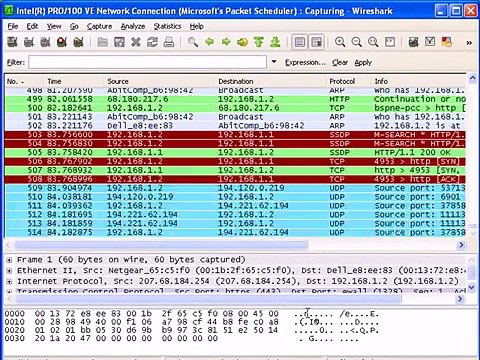
Task: Go to a specific packet number
Action: pos(242,42)
